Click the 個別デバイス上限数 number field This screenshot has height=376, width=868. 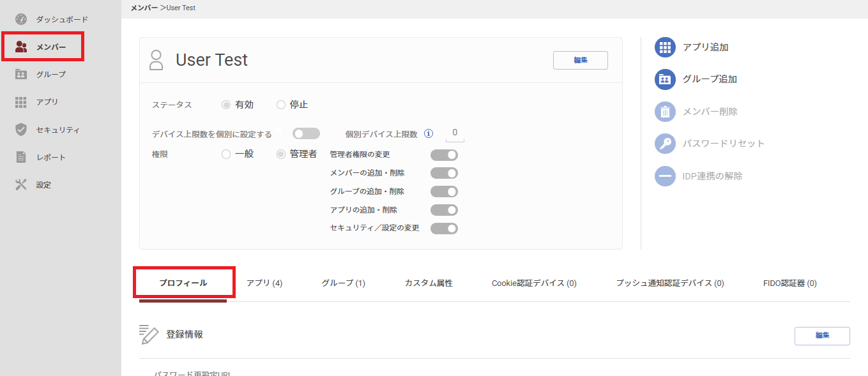455,133
